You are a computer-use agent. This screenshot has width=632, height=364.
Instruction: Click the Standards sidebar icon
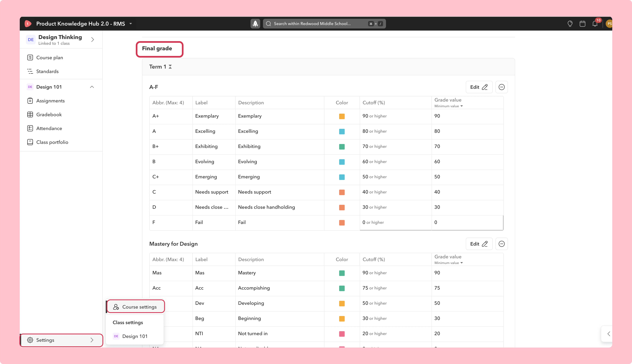point(30,71)
